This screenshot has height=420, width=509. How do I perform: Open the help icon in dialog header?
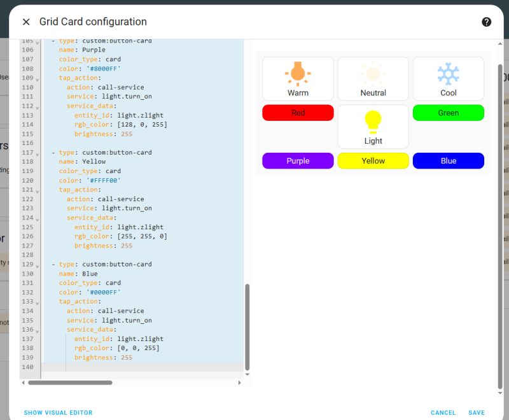point(486,22)
